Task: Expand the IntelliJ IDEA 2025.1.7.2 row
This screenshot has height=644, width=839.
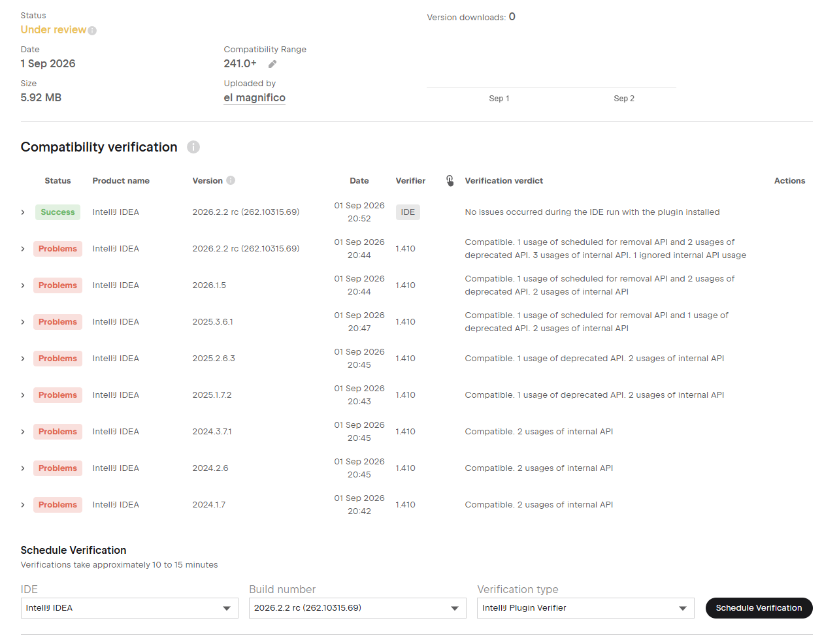Action: (23, 395)
